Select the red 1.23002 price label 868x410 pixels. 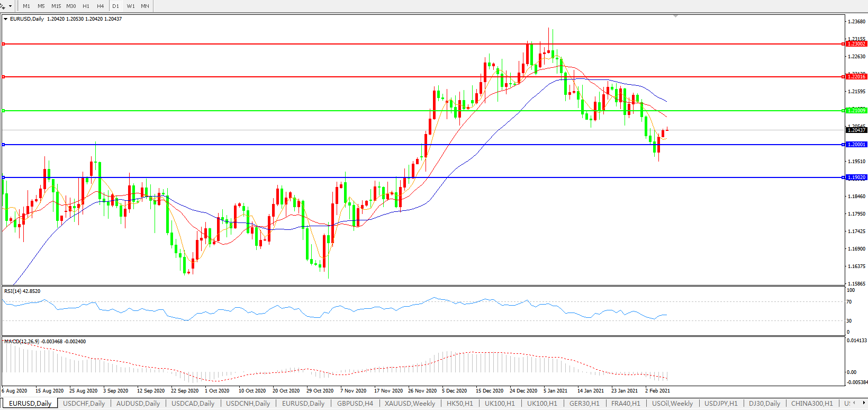click(856, 44)
